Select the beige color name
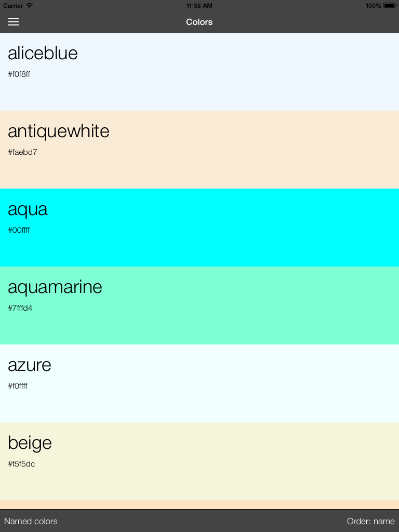The height and width of the screenshot is (532, 399). (x=30, y=443)
